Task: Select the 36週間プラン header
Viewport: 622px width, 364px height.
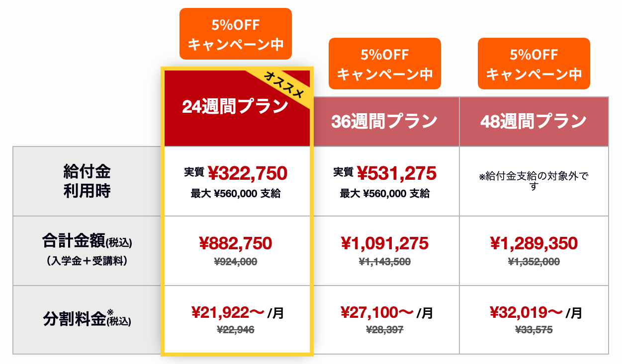Action: tap(384, 122)
